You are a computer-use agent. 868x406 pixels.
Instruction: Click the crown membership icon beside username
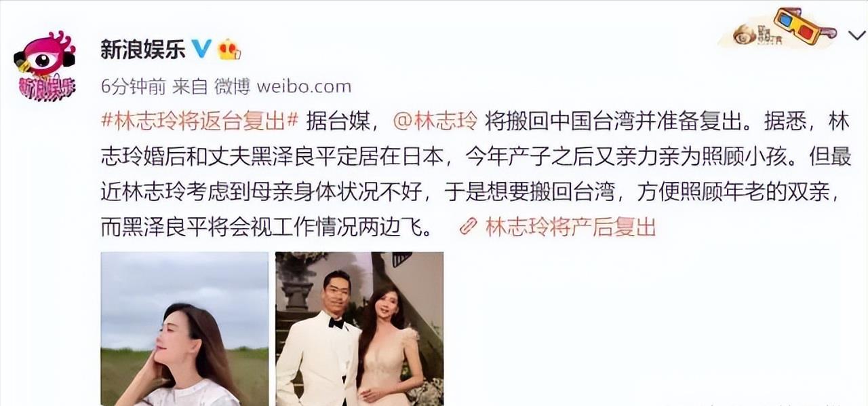pos(229,49)
